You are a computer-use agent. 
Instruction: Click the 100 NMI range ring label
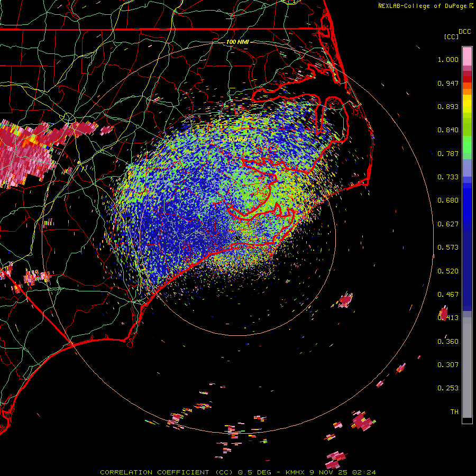click(237, 42)
